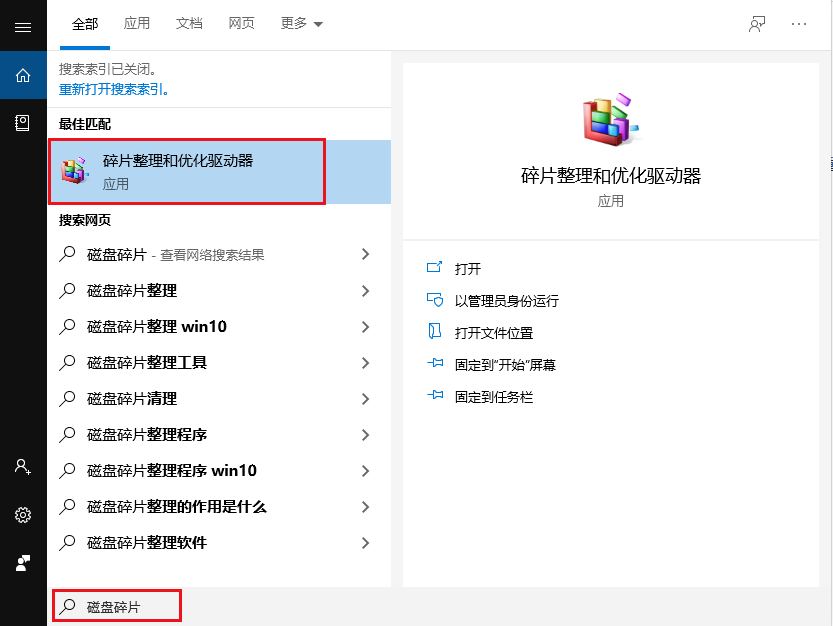Image resolution: width=833 pixels, height=626 pixels.
Task: Select the Home icon in left sidebar
Action: (23, 75)
